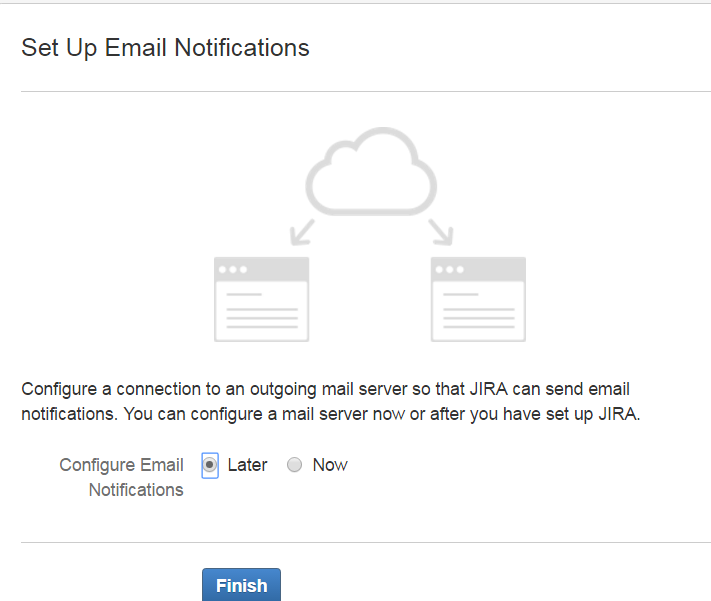This screenshot has height=601, width=711.
Task: Click the cloud illustration icon
Action: [x=370, y=170]
